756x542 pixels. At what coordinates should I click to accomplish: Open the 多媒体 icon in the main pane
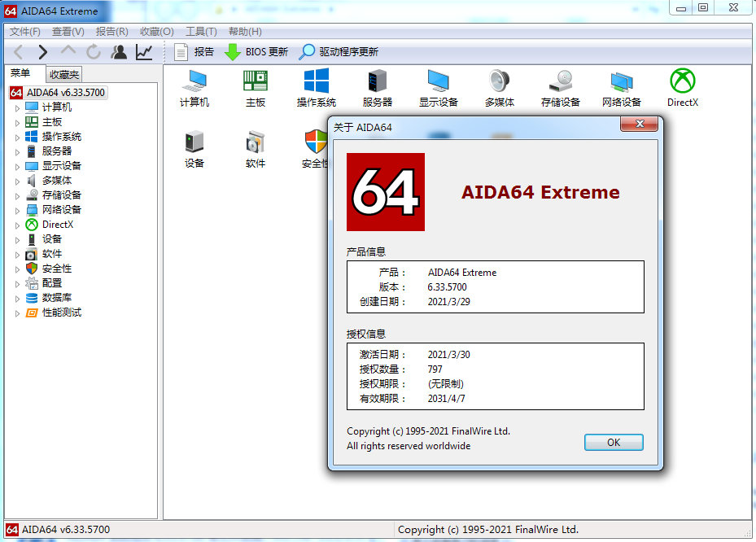(500, 88)
